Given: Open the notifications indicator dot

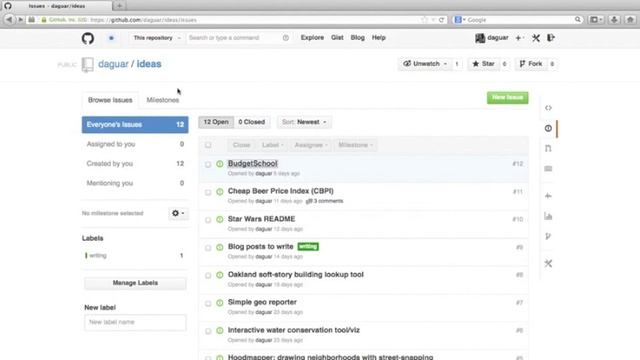Looking at the screenshot, I should 111,38.
